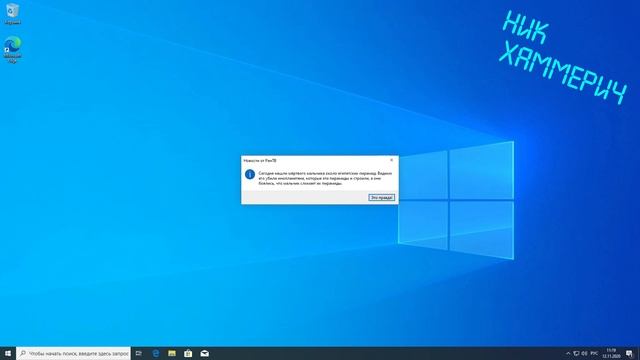Open the network status tray icon
This screenshot has height=360, width=640.
576,353
